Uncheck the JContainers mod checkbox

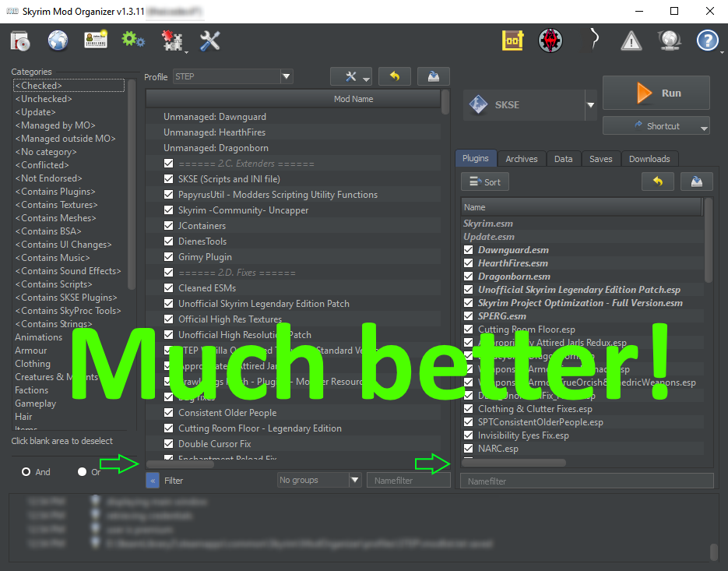[x=169, y=226]
